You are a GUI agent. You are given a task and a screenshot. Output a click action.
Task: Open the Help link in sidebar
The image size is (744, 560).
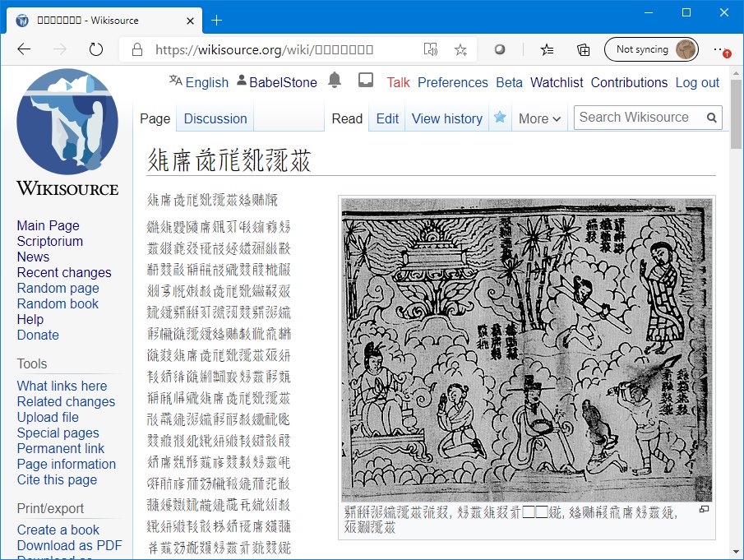click(30, 319)
